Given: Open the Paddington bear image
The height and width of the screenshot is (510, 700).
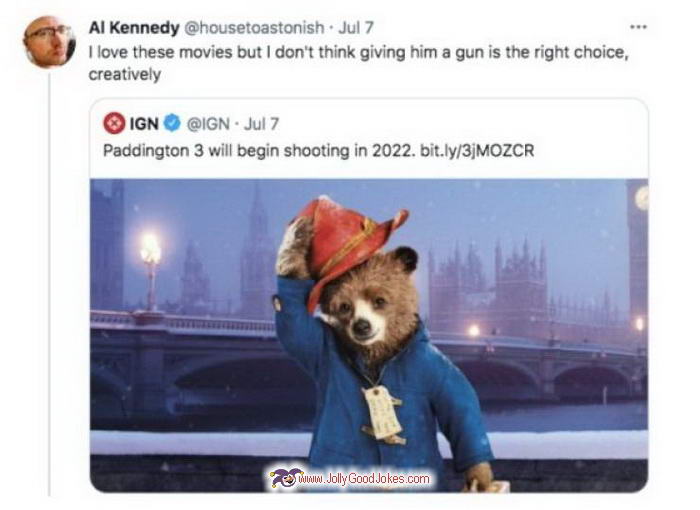Looking at the screenshot, I should [369, 335].
